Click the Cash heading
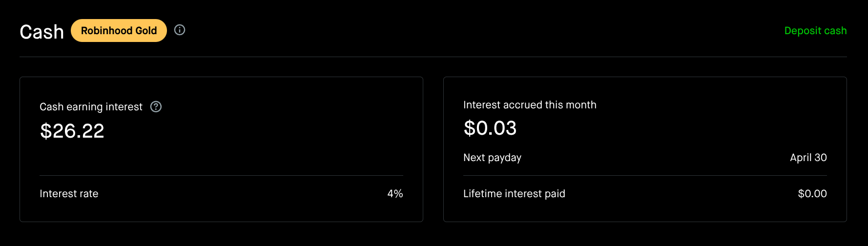This screenshot has height=246, width=868. (x=42, y=32)
